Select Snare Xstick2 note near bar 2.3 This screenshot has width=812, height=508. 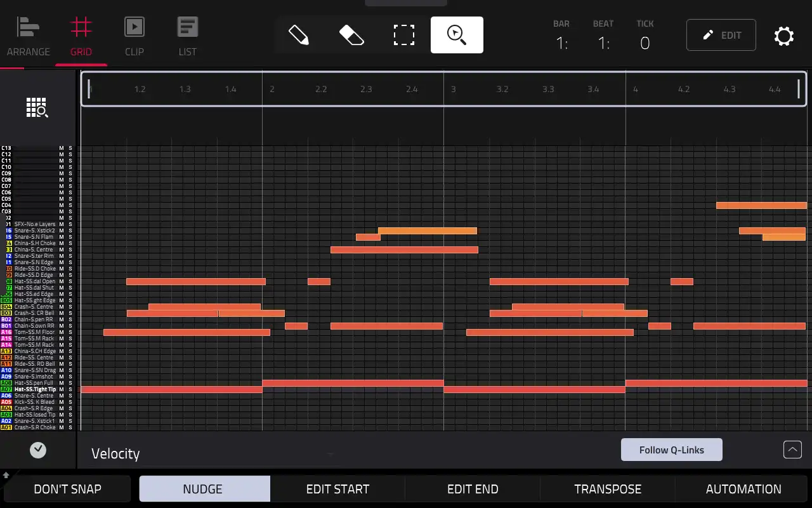(428, 231)
